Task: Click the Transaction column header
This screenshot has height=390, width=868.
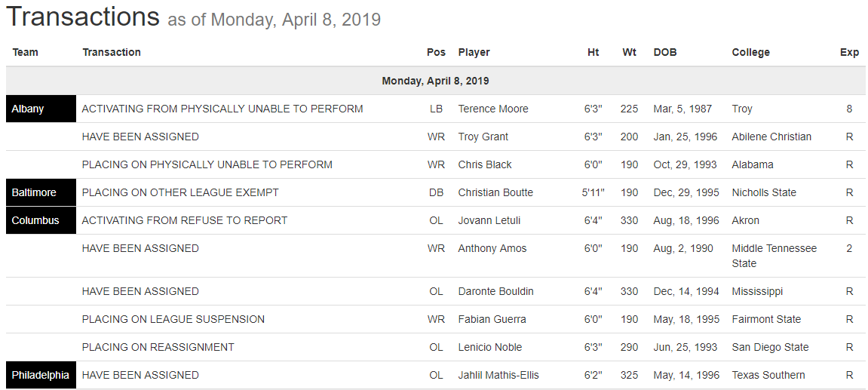Action: click(112, 52)
